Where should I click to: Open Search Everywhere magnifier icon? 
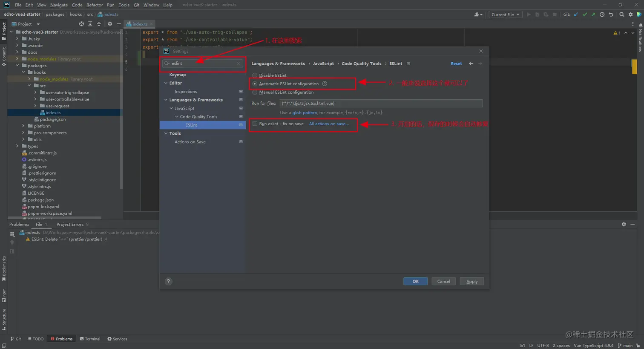tap(622, 14)
